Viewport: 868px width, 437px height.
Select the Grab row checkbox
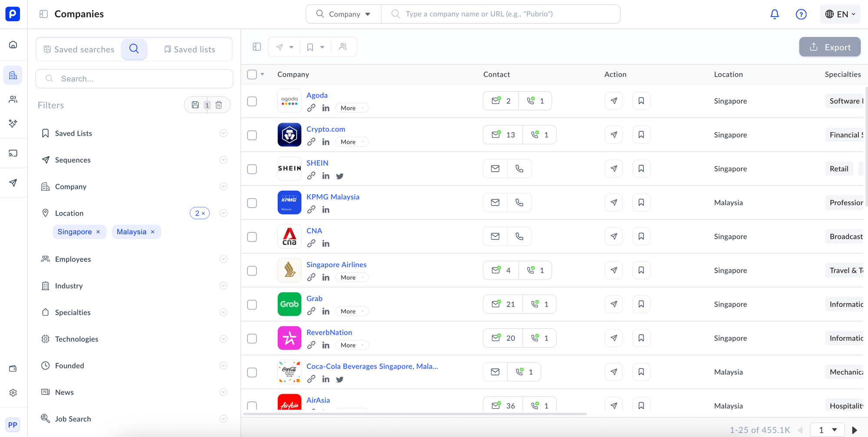252,305
